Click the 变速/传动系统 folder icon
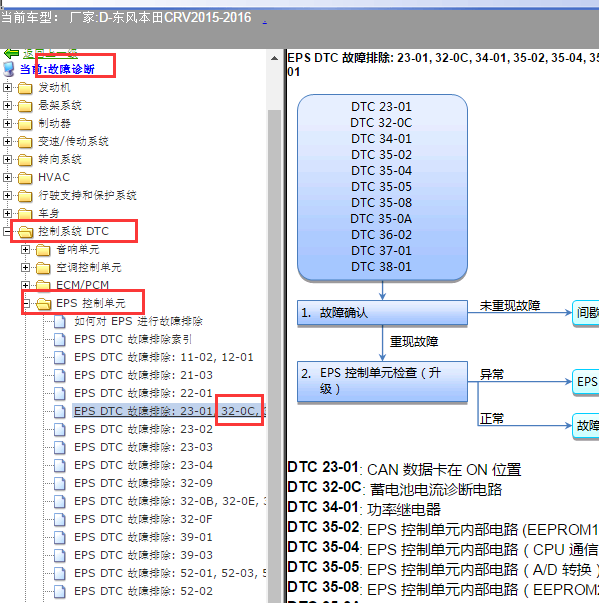Image resolution: width=599 pixels, height=603 pixels. [x=25, y=142]
